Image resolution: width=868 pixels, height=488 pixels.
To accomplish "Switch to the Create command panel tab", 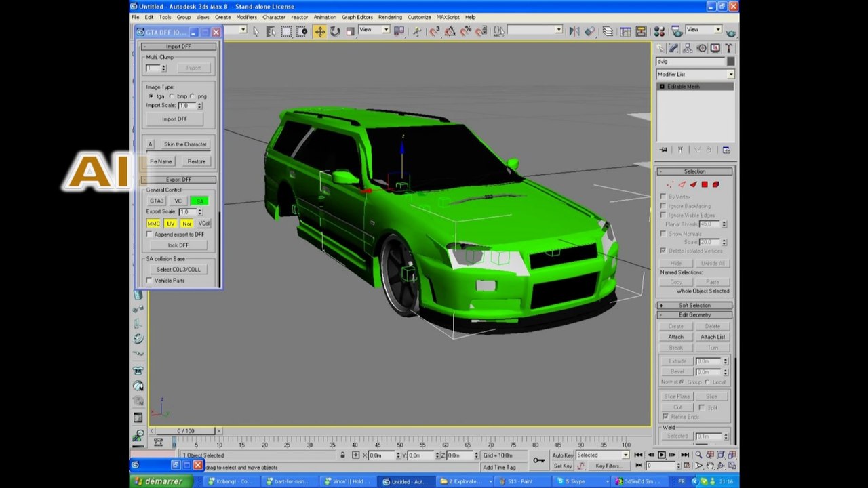I will click(661, 48).
